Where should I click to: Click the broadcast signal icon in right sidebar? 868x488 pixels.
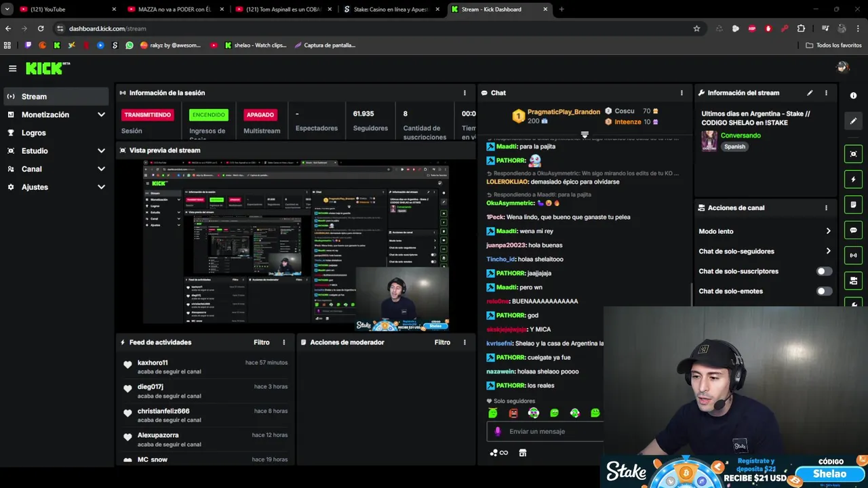point(853,256)
